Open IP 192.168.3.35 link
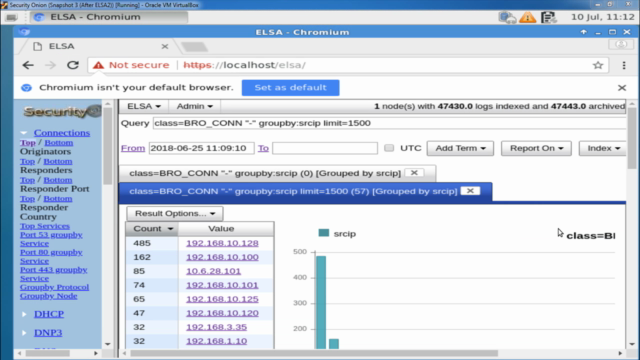The width and height of the screenshot is (640, 360). (216, 327)
